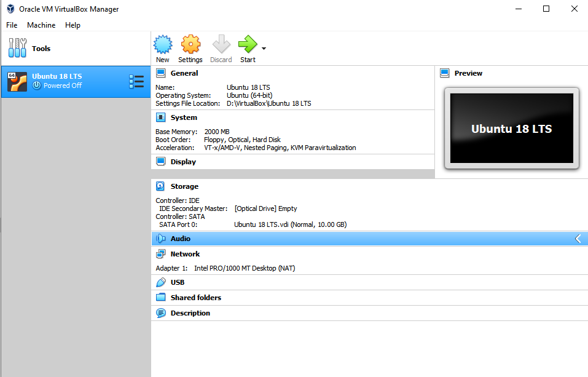588x377 pixels.
Task: Click the General section monitor icon
Action: pyautogui.click(x=161, y=73)
